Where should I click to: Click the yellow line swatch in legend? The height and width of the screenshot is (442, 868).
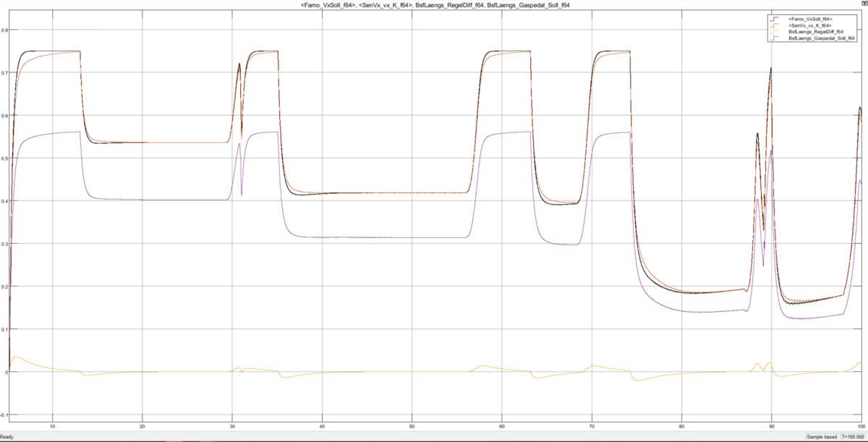pos(775,32)
